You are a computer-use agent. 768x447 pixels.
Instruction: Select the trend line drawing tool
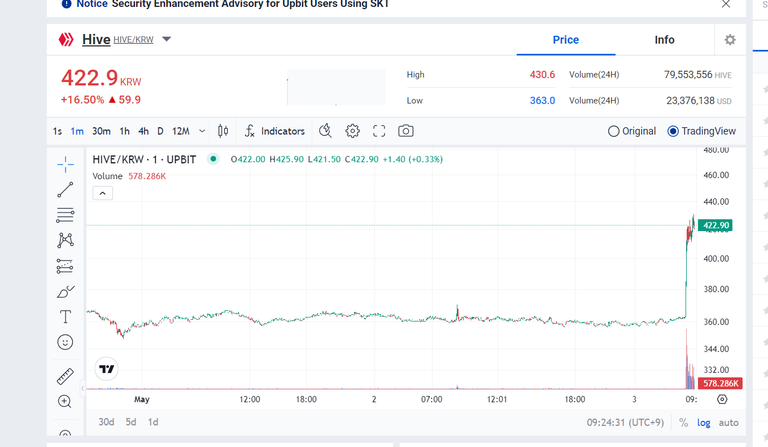click(65, 190)
